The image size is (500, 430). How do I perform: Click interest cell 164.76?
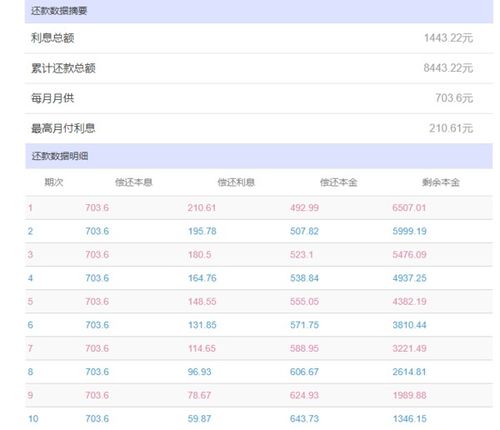click(202, 278)
